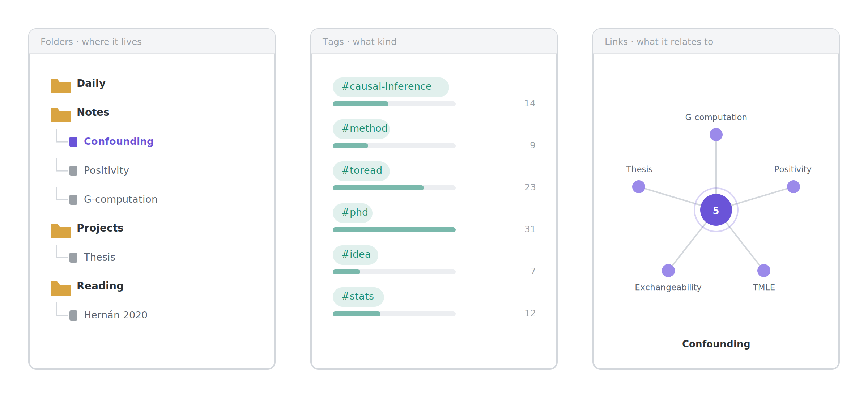The image size is (868, 398).
Task: Filter by the #causal-inference tag
Action: [391, 87]
